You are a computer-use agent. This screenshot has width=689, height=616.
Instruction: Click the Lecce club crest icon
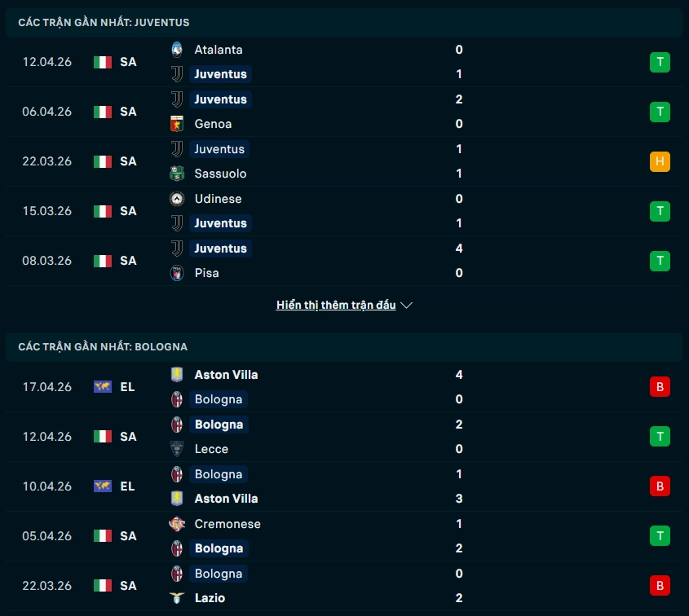pos(177,449)
